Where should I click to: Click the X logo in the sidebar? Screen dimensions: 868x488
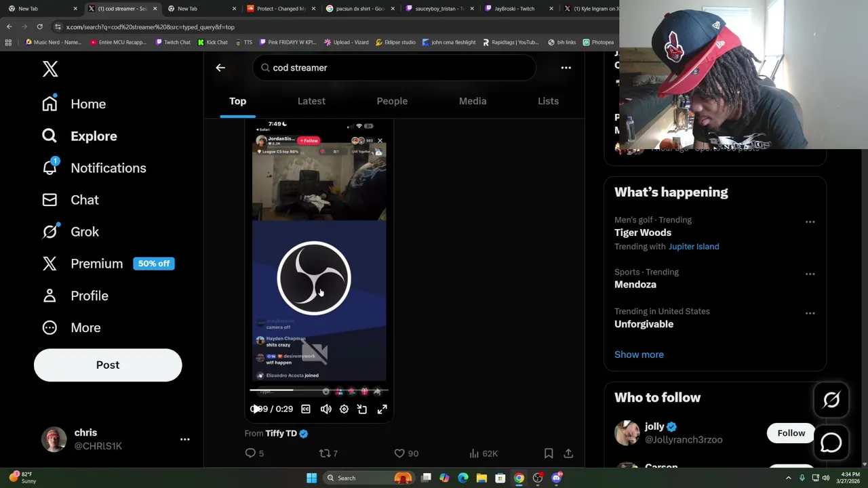50,68
